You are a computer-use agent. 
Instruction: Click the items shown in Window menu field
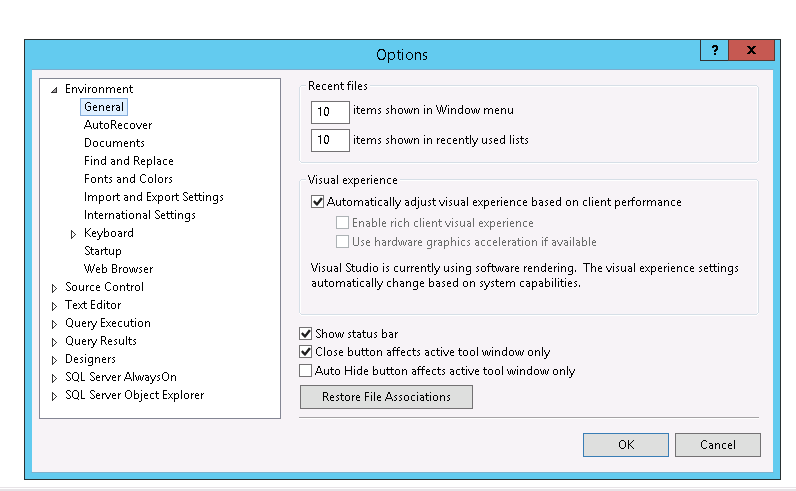pyautogui.click(x=330, y=112)
